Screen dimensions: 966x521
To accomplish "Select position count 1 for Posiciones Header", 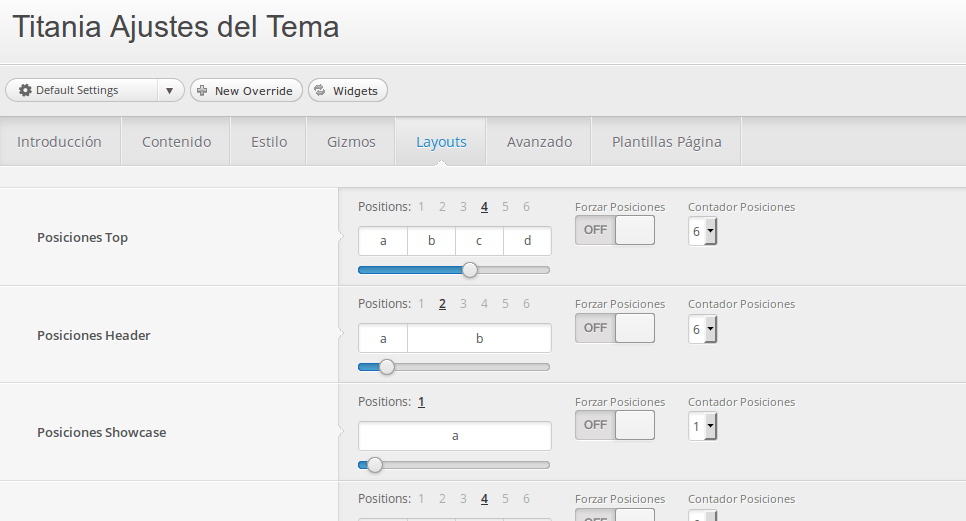I will [x=421, y=304].
